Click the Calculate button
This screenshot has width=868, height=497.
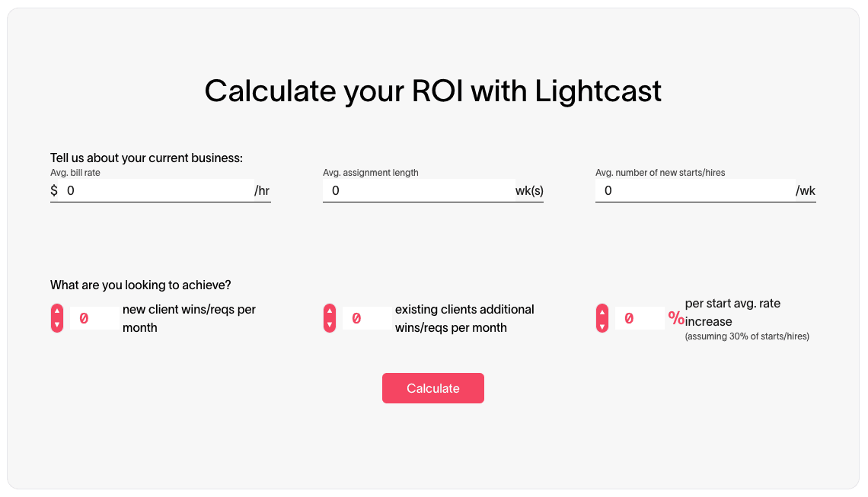coord(433,388)
